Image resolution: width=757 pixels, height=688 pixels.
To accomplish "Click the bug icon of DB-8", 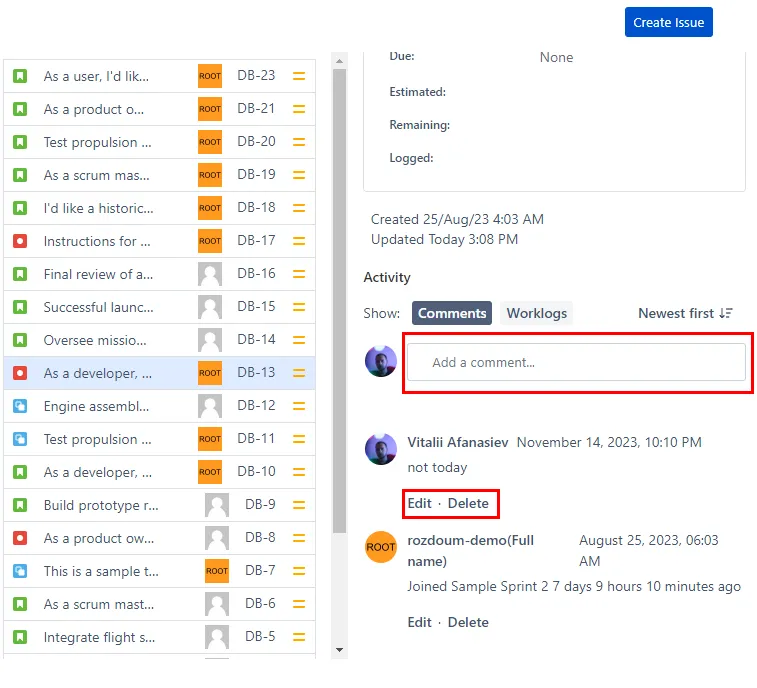I will [x=20, y=538].
